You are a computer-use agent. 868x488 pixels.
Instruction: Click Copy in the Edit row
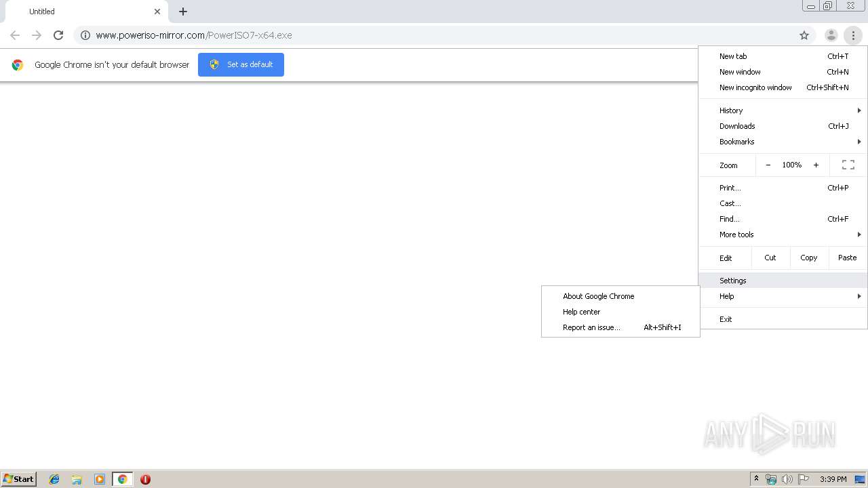tap(809, 258)
